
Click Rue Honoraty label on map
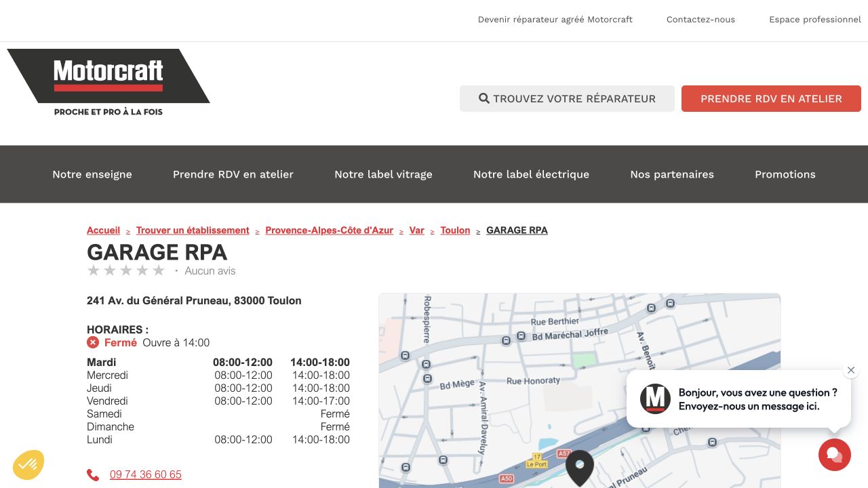pos(534,381)
